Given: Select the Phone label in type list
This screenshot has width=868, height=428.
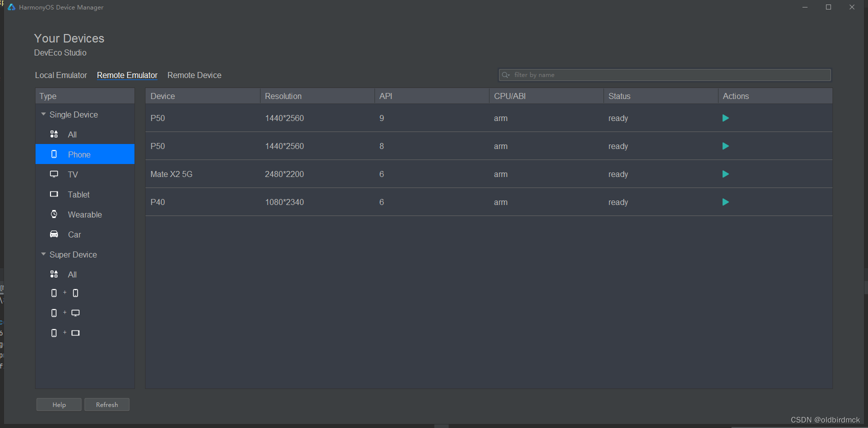Looking at the screenshot, I should tap(79, 154).
